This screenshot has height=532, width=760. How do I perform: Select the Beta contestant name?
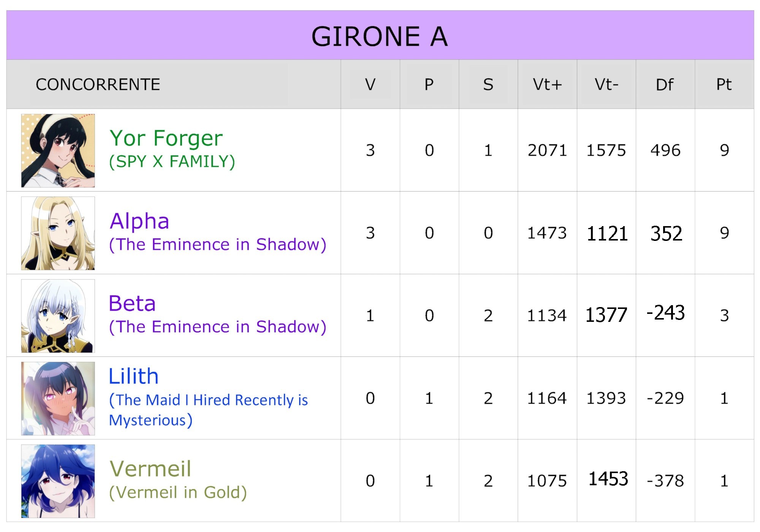132,303
